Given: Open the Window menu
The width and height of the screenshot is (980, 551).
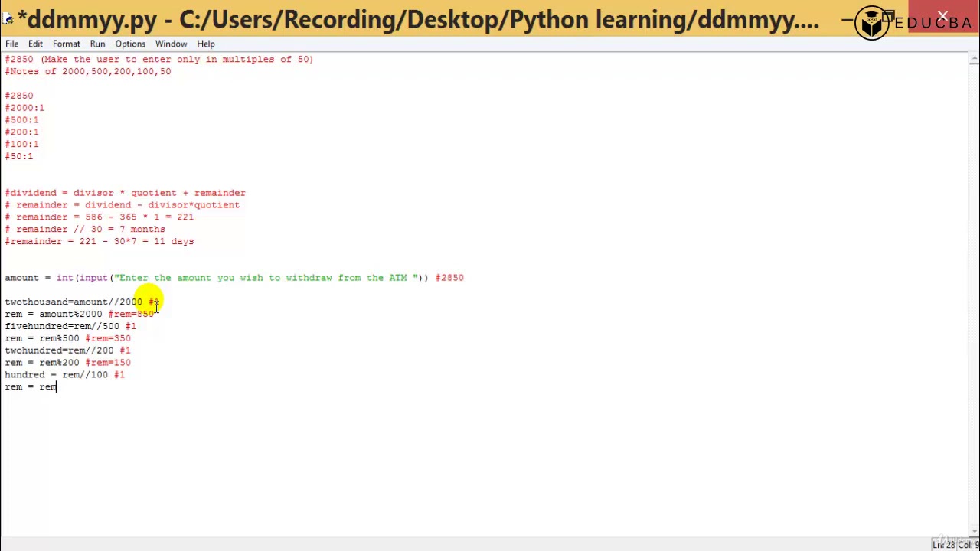Looking at the screenshot, I should pos(171,44).
